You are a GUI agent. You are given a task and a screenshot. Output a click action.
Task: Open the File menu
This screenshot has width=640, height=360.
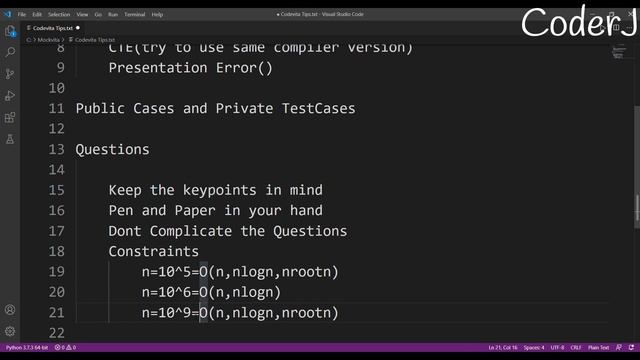coord(22,14)
